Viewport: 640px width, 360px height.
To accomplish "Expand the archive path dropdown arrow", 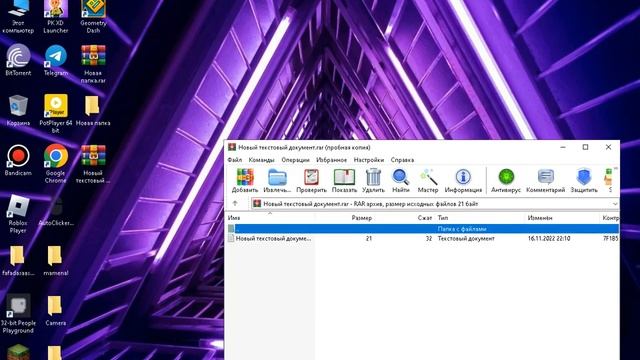I will point(615,204).
